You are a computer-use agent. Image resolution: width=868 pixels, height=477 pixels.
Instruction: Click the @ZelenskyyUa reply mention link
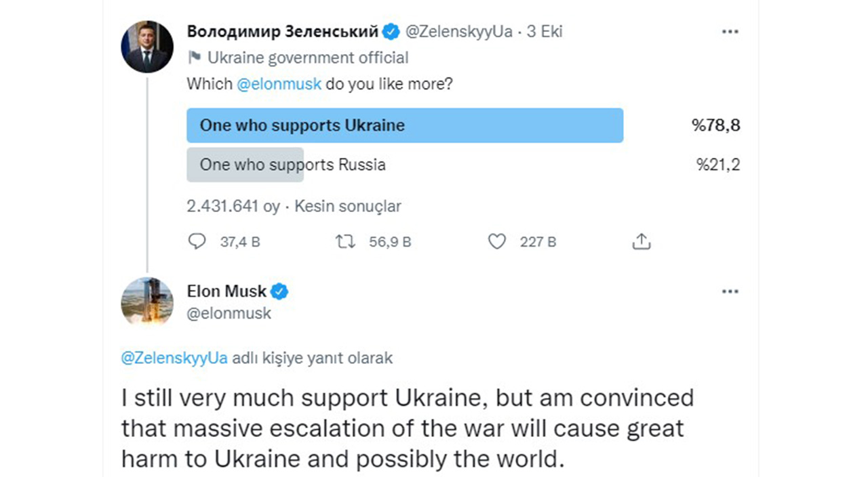tap(174, 358)
